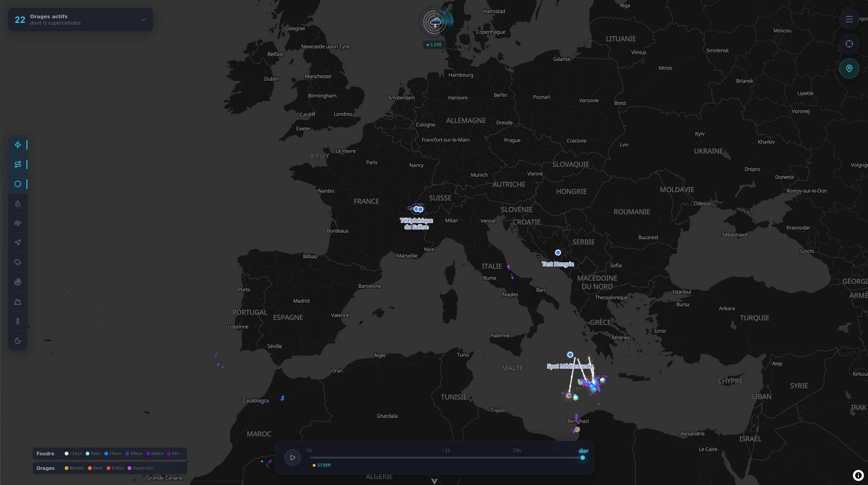Image resolution: width=868 pixels, height=485 pixels.
Task: Toggle the LIVE radar indicator
Action: pos(434,44)
